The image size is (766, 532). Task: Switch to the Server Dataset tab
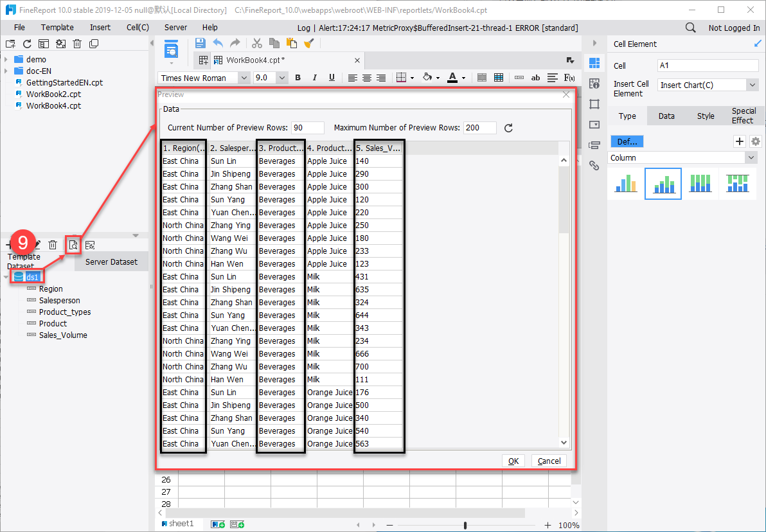point(111,262)
